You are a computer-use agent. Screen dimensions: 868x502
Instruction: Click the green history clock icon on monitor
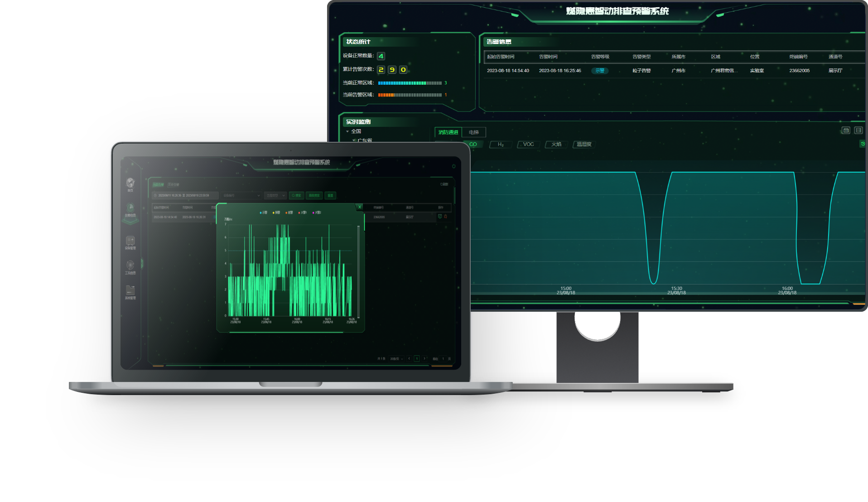[x=863, y=144]
